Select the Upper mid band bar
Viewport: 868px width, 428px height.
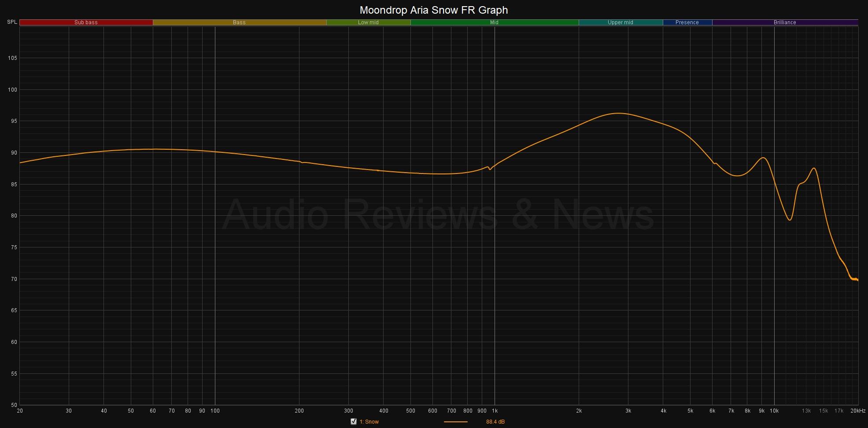point(620,22)
